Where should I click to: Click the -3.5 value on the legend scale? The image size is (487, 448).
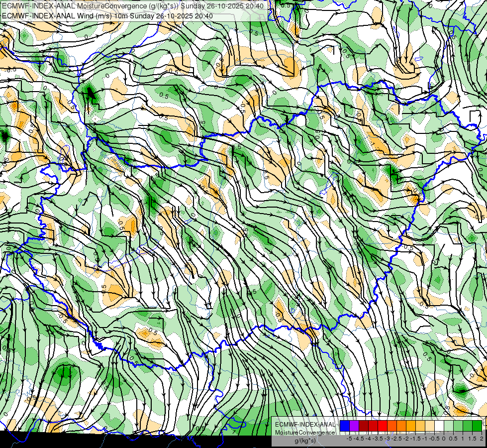tap(378, 439)
